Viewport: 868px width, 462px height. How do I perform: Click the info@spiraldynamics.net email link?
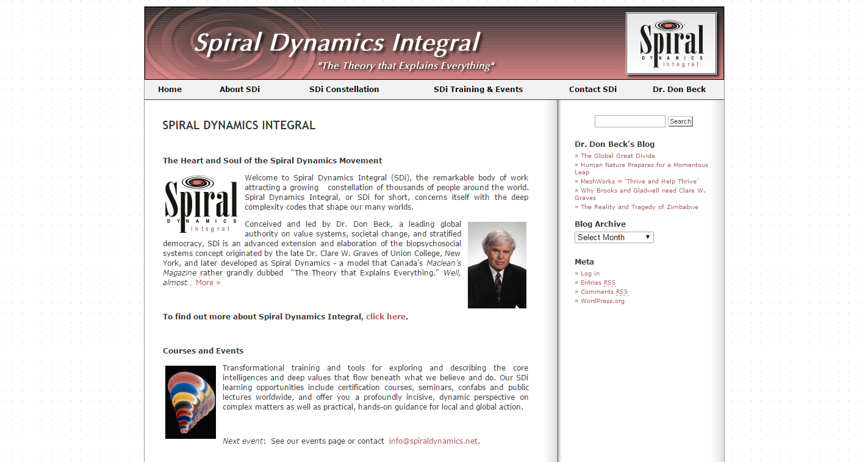(x=433, y=441)
